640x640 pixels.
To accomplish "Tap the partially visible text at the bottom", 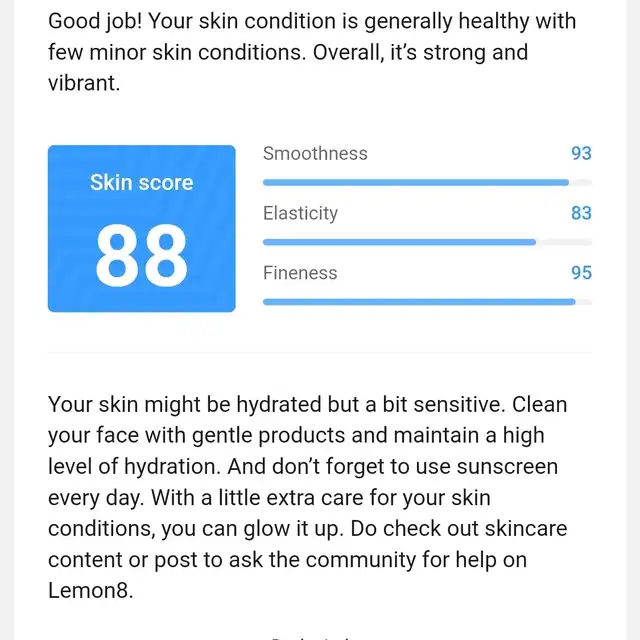I will click(x=312, y=637).
